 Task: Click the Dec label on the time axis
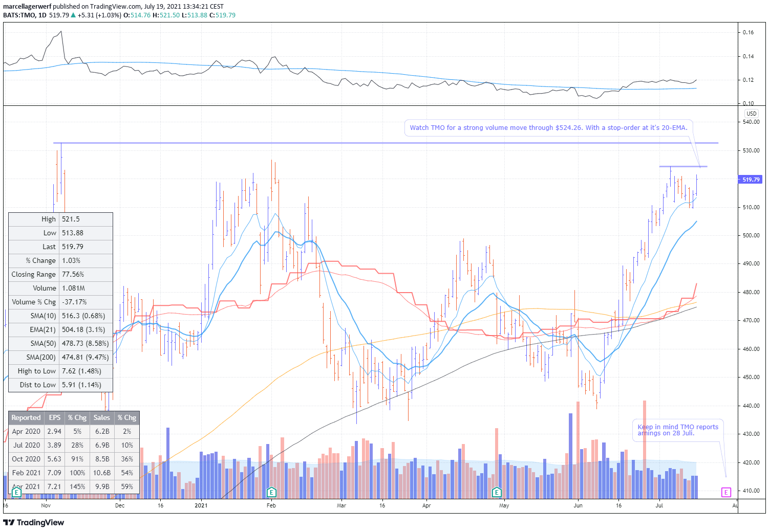[120, 505]
